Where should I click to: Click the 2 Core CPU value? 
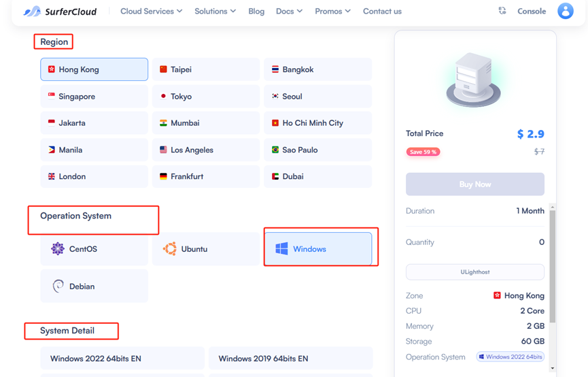point(532,311)
